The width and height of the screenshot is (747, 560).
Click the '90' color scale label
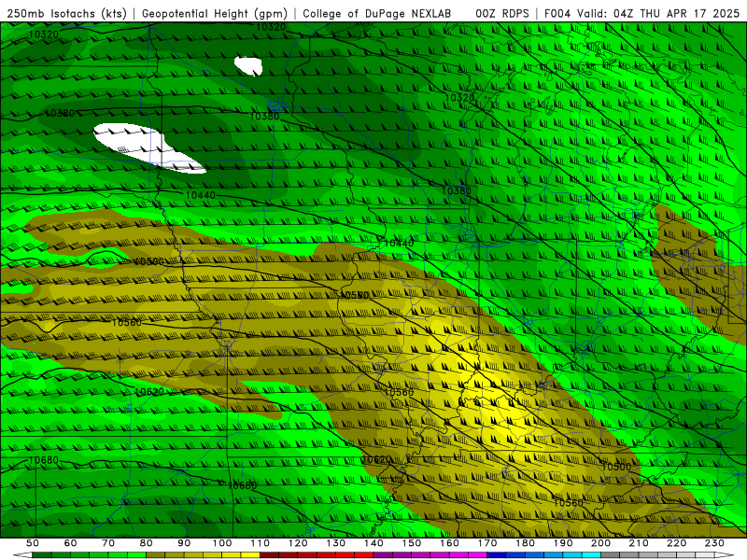(184, 543)
